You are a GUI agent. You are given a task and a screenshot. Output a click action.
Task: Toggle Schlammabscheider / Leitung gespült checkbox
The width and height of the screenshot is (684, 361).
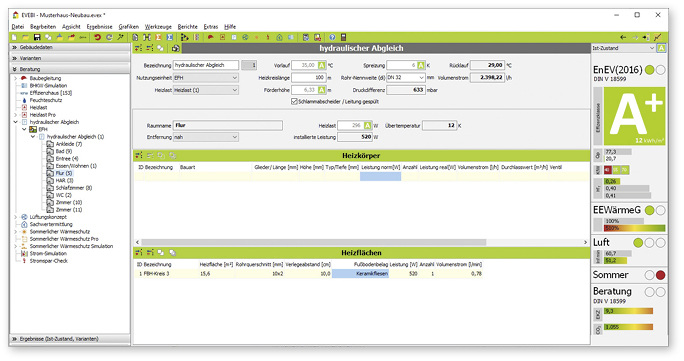(294, 102)
